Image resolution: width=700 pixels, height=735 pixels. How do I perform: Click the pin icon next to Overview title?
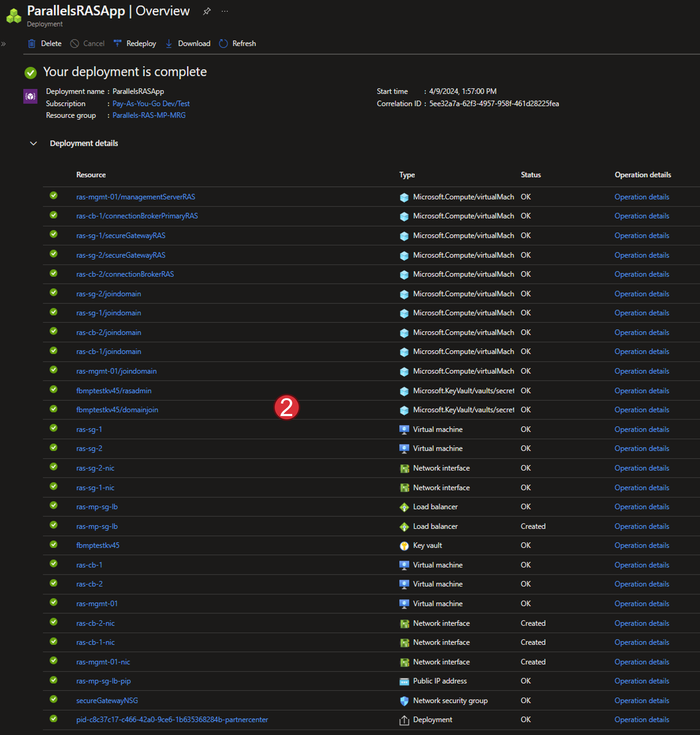(x=206, y=12)
